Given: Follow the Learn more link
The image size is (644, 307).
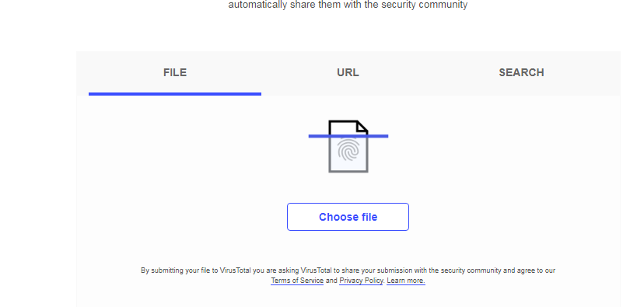Looking at the screenshot, I should 406,281.
